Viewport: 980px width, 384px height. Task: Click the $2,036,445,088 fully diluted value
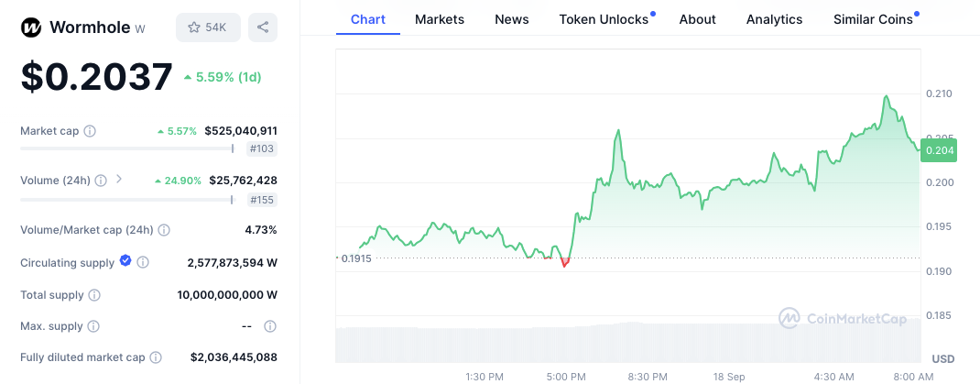234,357
